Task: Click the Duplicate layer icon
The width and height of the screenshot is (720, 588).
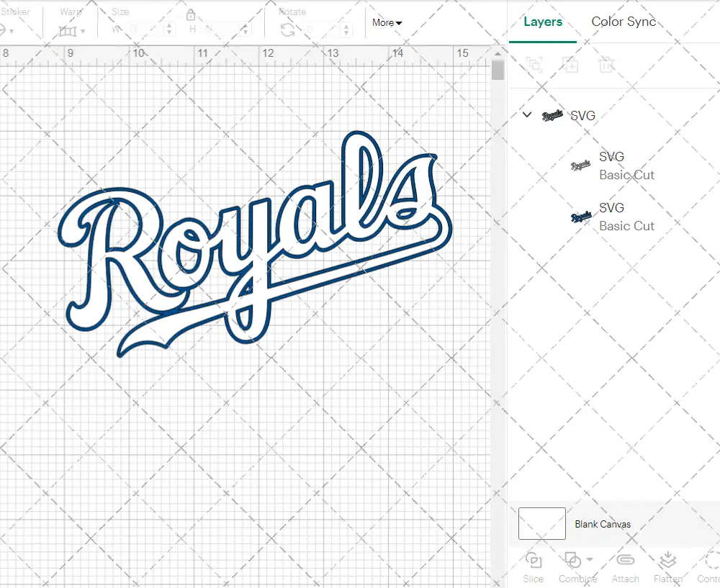Action: coord(571,65)
